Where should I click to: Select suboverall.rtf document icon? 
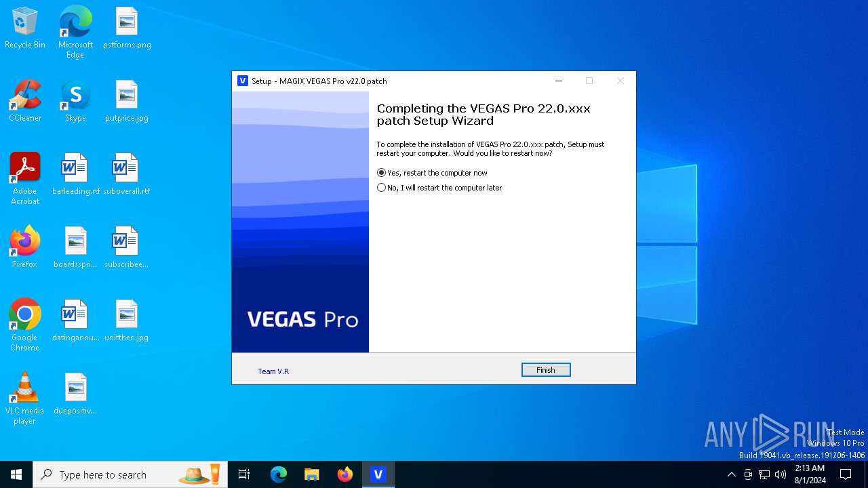[127, 175]
